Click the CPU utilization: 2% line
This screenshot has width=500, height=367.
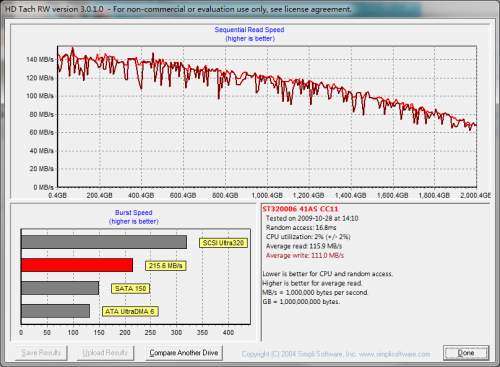(x=308, y=237)
